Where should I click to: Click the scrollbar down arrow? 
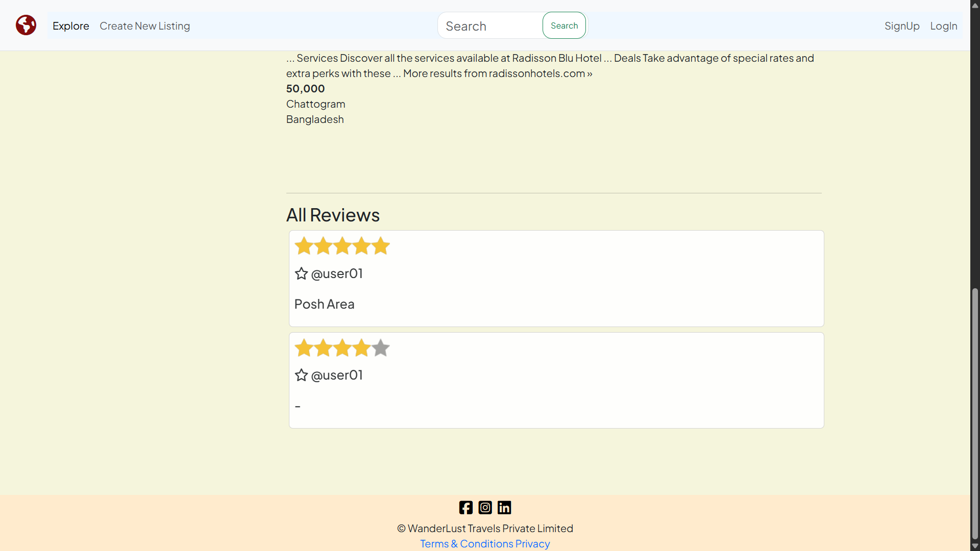point(975,546)
